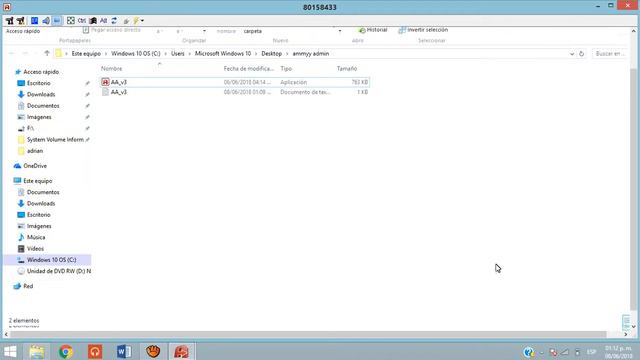
Task: Click the scroll-down arrow of the vertical scrollbar
Action: pos(633,327)
